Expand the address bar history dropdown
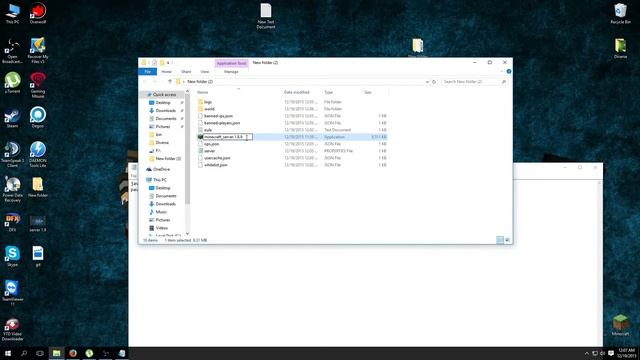Image resolution: width=640 pixels, height=360 pixels. 427,82
